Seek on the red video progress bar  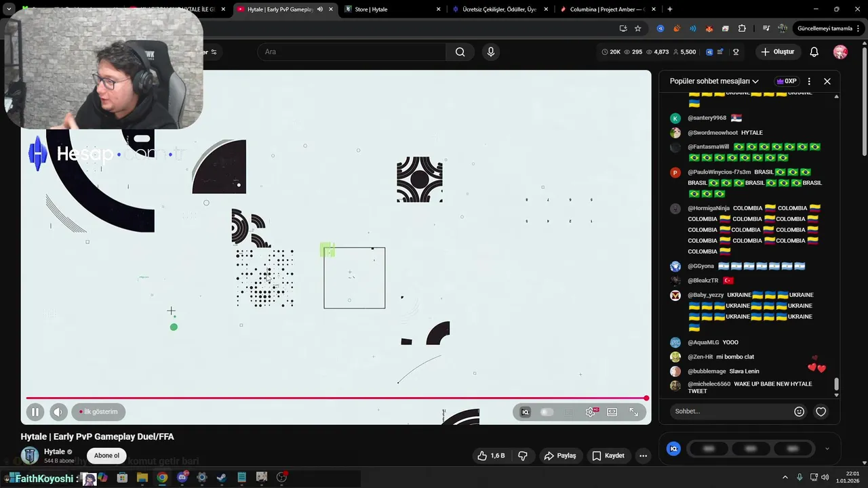tap(337, 398)
